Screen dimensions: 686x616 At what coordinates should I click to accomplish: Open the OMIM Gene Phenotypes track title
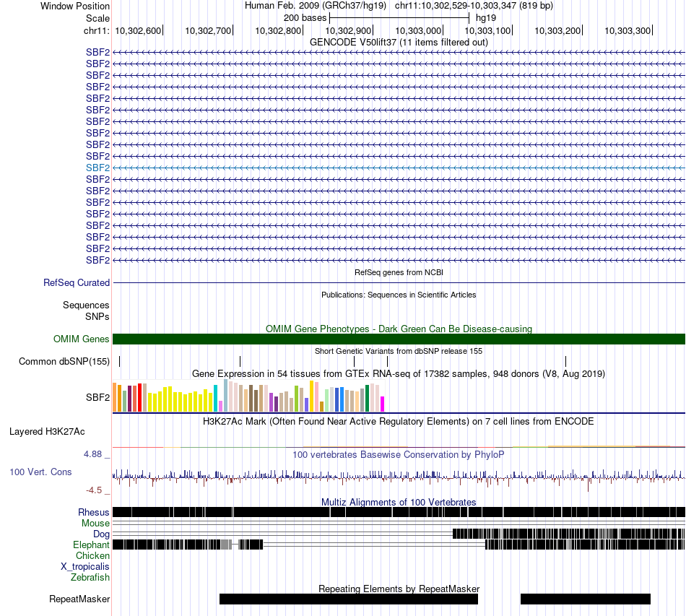click(x=399, y=329)
